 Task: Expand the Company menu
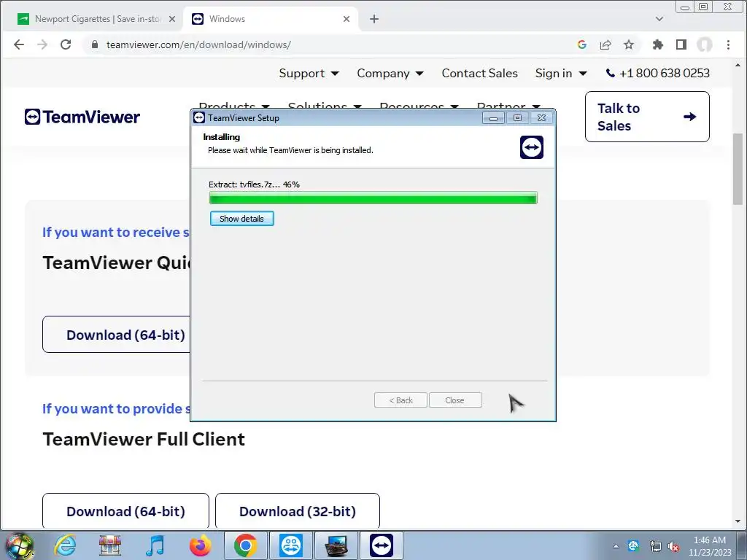click(x=390, y=74)
